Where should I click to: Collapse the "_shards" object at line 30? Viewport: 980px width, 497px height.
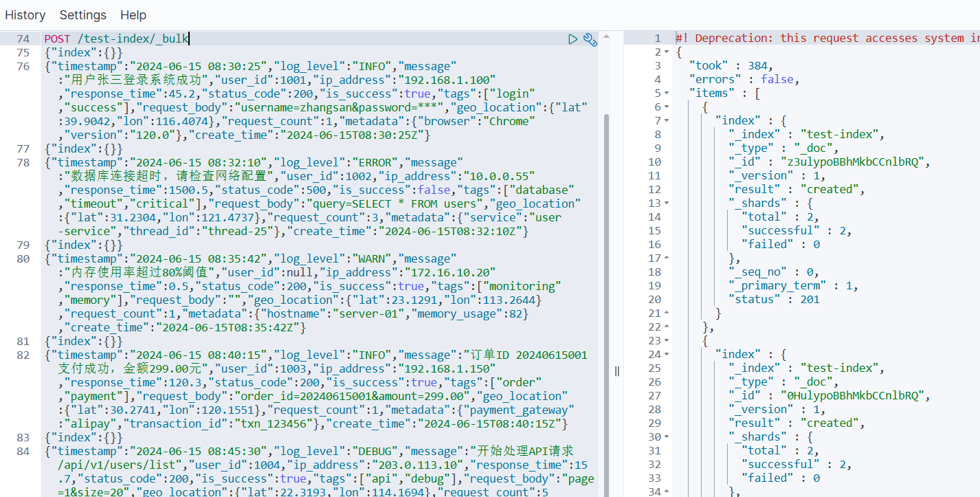(667, 437)
